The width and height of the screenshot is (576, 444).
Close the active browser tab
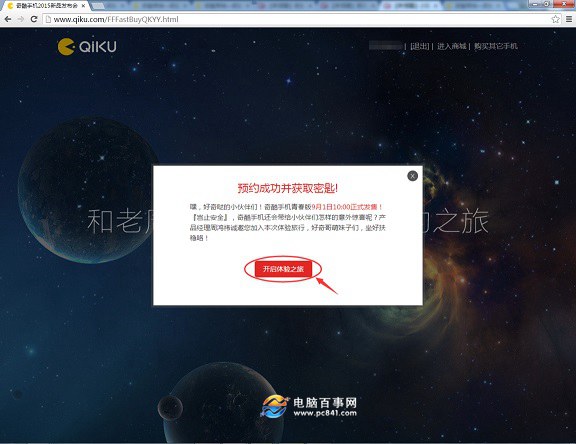tap(83, 6)
